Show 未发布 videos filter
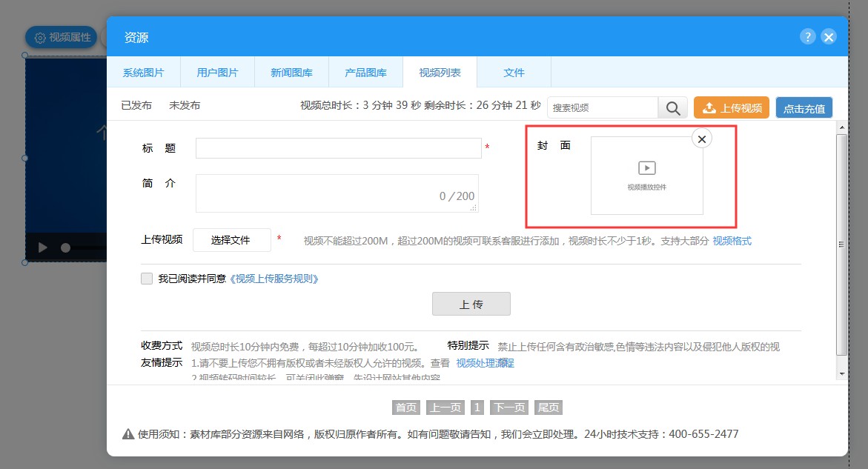This screenshot has height=469, width=868. tap(185, 106)
